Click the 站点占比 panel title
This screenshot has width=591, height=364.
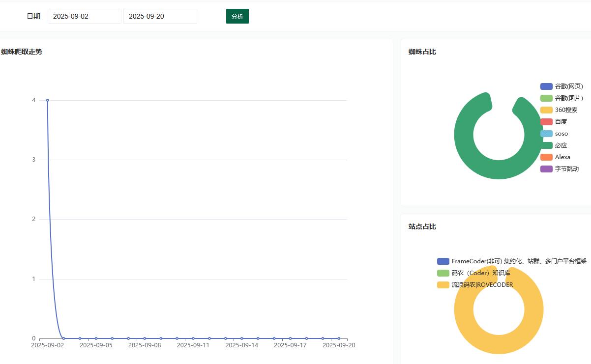(422, 226)
